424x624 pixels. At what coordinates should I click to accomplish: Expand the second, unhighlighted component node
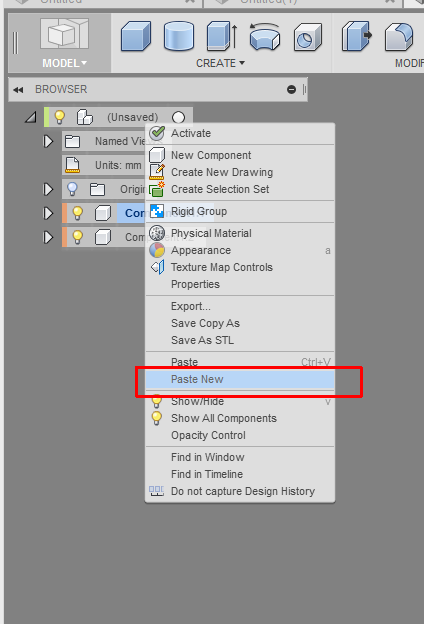point(48,237)
